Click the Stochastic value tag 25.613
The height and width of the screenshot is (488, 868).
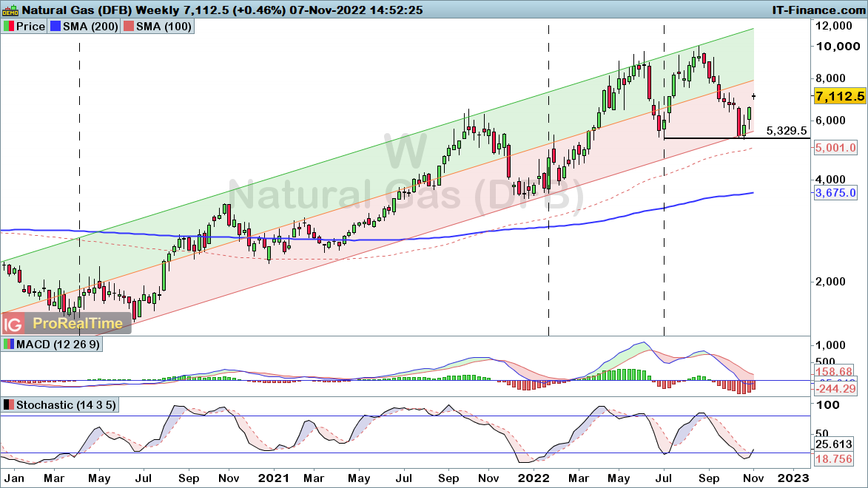(834, 444)
